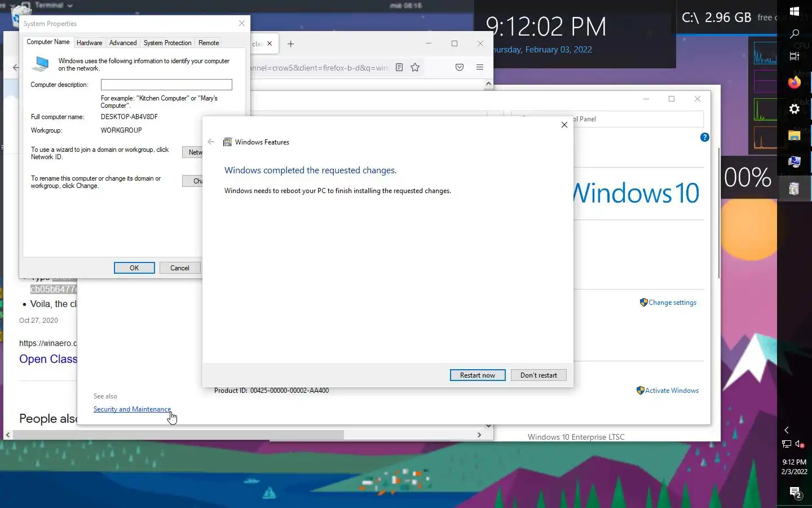812x508 pixels.
Task: Open Firefox hamburger menu
Action: coord(480,67)
